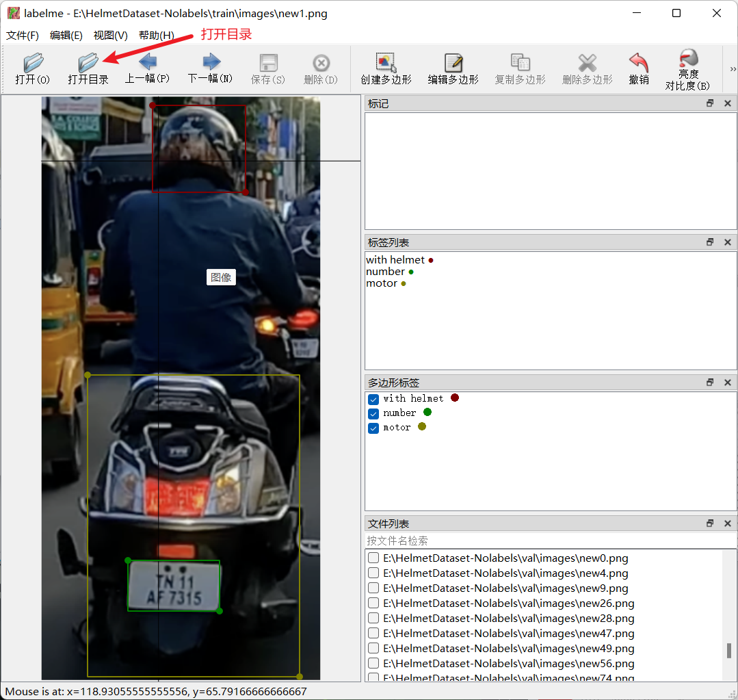Float the File List (文件列表) panel
This screenshot has height=700, width=738.
710,523
